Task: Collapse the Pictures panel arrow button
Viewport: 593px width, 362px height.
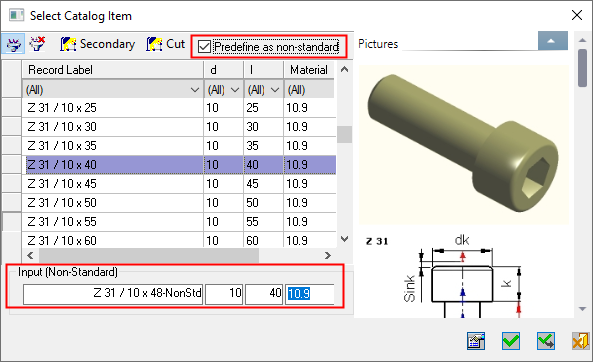Action: coord(553,41)
